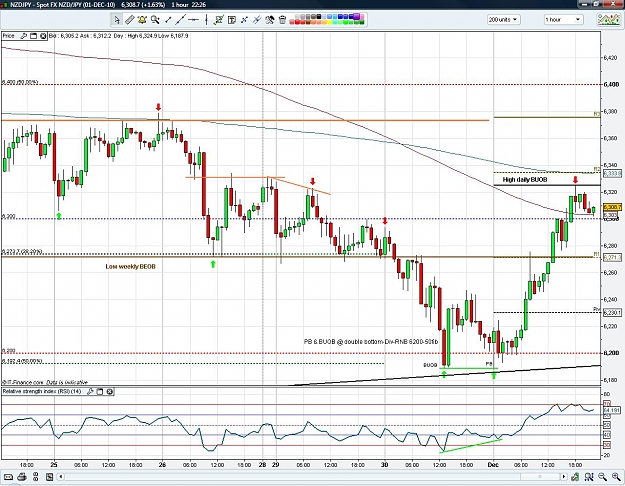Image resolution: width=625 pixels, height=486 pixels.
Task: Select the blue crossed-lines drawing tool
Action: (x=244, y=20)
